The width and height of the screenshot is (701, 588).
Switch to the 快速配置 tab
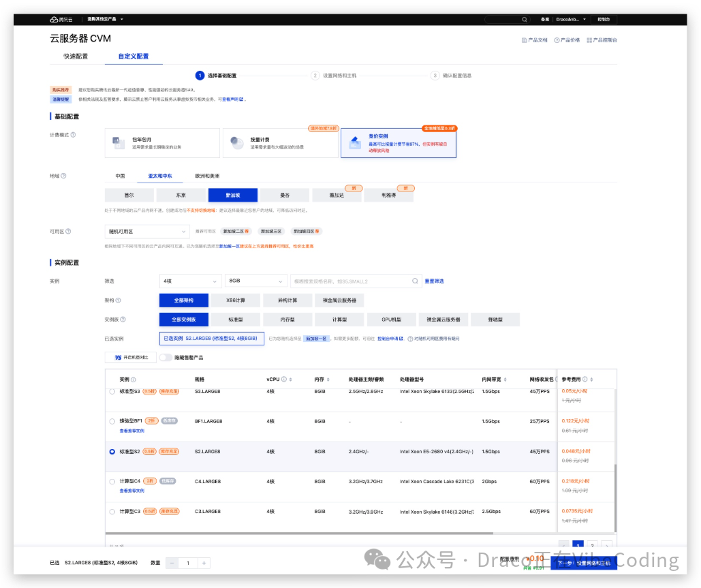pyautogui.click(x=76, y=56)
